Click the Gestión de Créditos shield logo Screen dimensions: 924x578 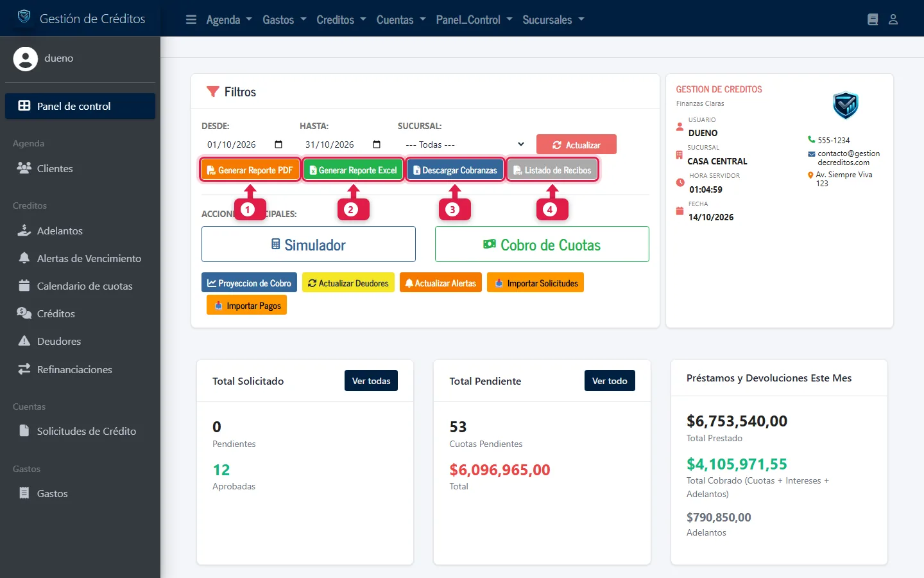(24, 17)
